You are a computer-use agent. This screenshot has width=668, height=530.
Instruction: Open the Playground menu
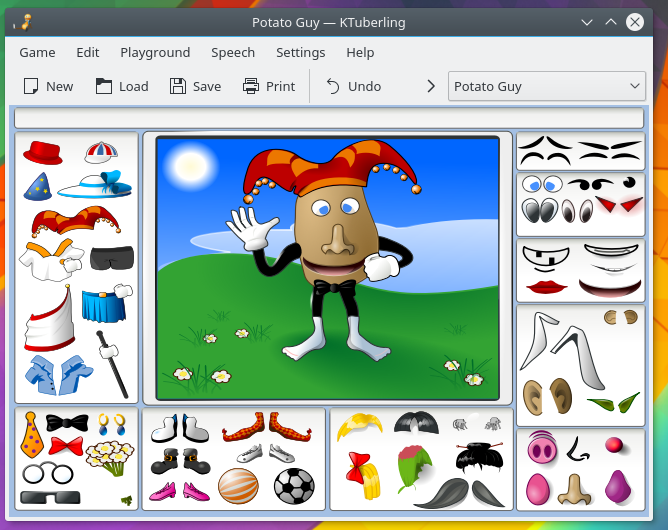coord(155,52)
